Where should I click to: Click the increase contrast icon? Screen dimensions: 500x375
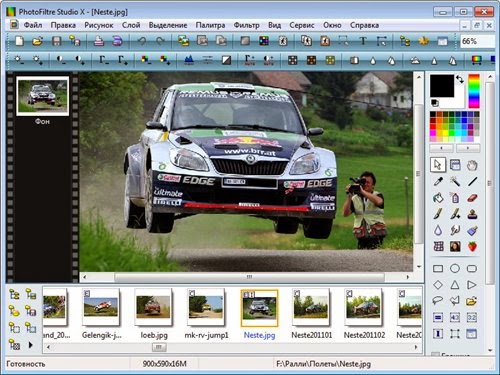[80, 60]
